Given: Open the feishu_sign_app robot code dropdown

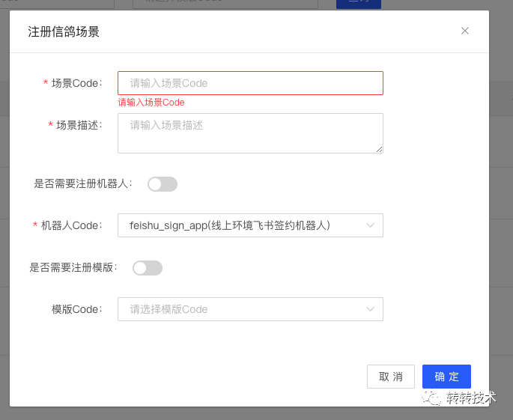Looking at the screenshot, I should 250,225.
